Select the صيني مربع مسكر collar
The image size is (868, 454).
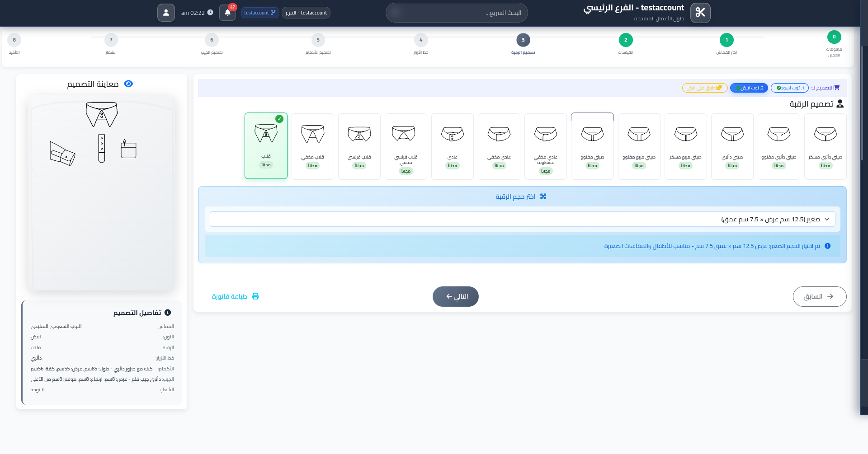[x=685, y=146]
